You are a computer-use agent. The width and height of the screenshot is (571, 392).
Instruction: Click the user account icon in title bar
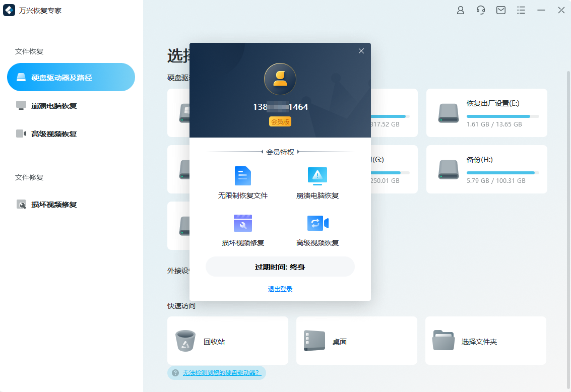click(x=460, y=10)
